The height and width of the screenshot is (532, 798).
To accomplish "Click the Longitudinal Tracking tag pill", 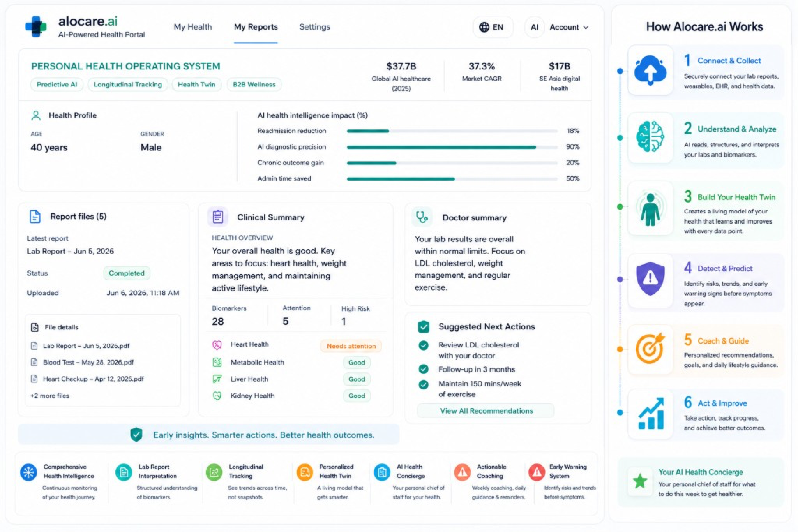I will point(128,85).
